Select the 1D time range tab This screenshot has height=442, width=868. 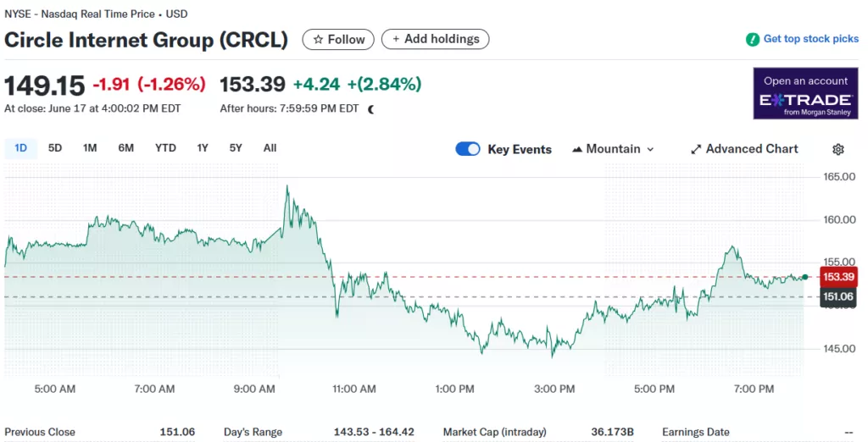click(x=20, y=148)
